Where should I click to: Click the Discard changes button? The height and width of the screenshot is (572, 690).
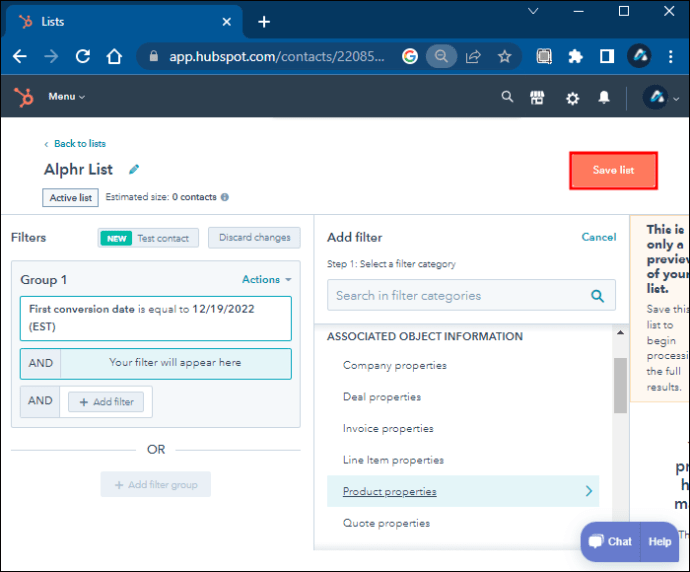(254, 238)
